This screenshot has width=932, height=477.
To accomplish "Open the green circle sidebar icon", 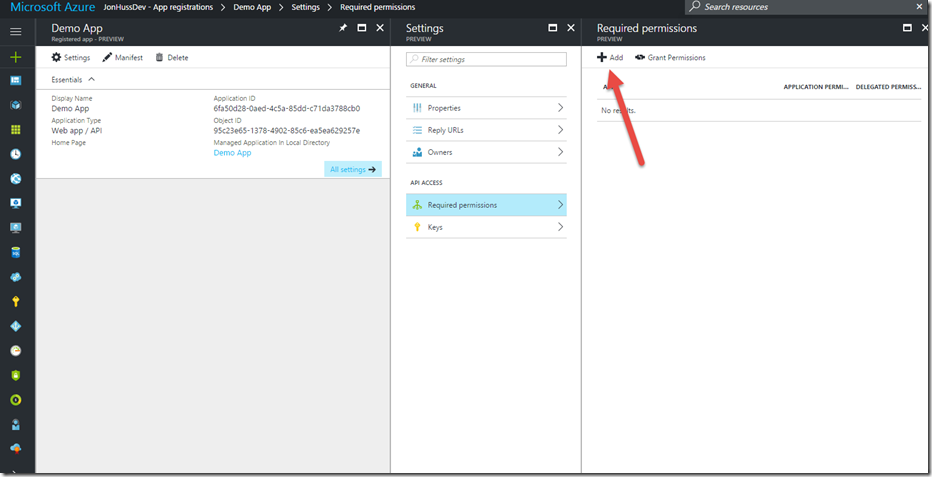I will point(16,400).
